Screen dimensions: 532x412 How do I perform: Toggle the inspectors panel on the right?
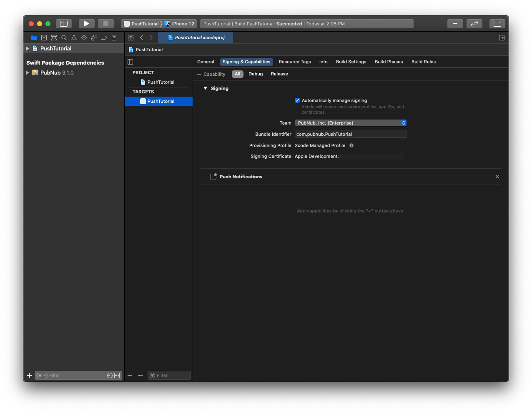[x=497, y=24]
